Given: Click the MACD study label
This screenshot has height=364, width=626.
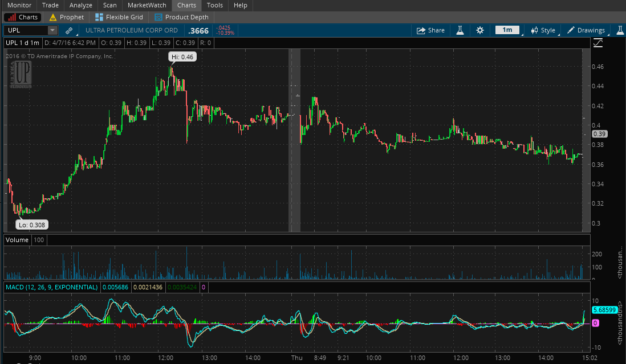Looking at the screenshot, I should pyautogui.click(x=52, y=287).
